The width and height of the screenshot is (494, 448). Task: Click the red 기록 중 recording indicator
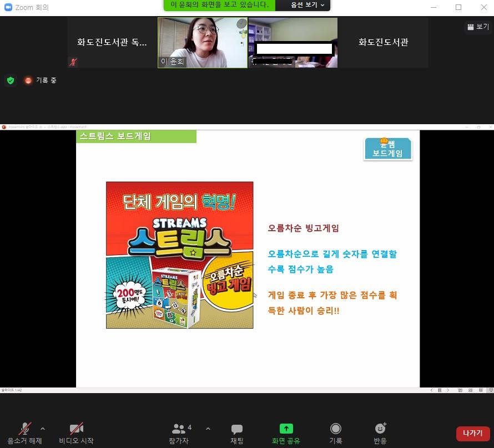point(41,80)
